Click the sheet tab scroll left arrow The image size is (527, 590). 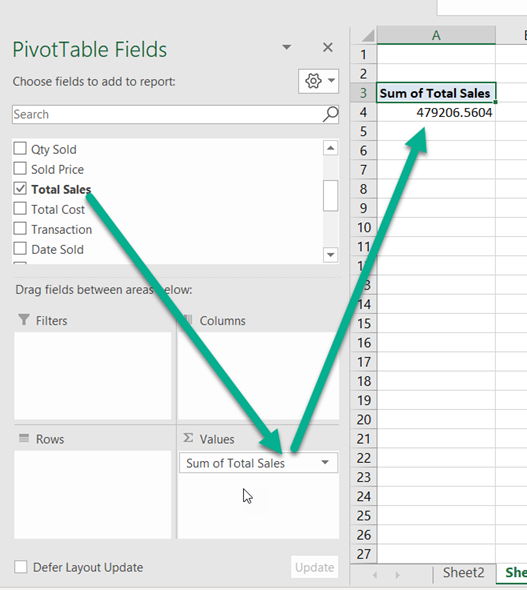(375, 575)
